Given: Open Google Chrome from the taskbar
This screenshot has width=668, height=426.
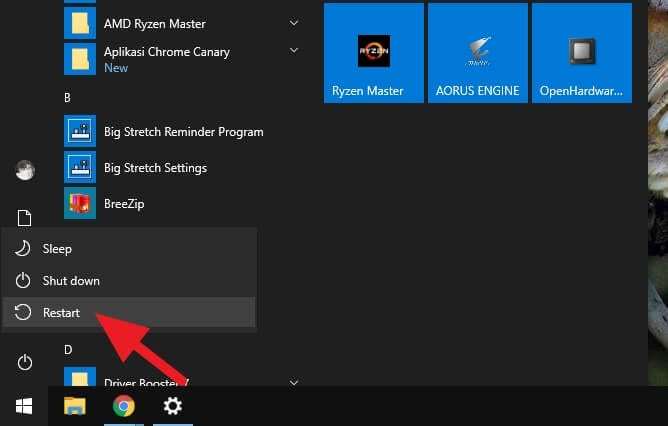Looking at the screenshot, I should [124, 406].
